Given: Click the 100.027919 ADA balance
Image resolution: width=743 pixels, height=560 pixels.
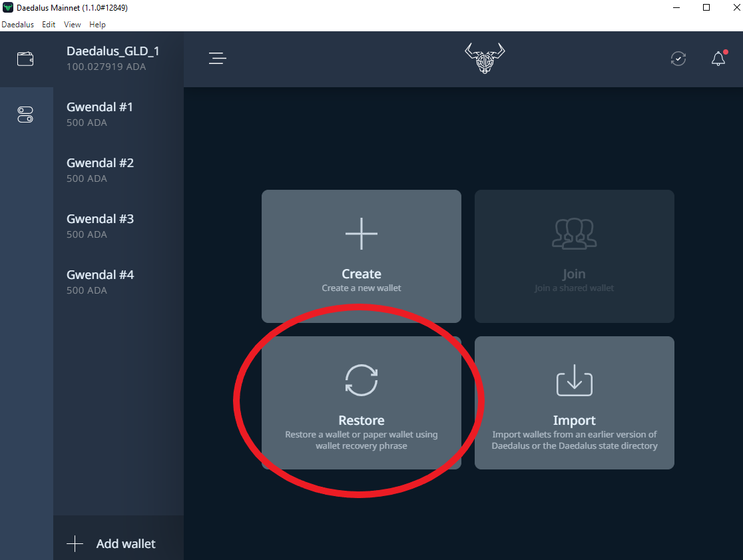Looking at the screenshot, I should (x=106, y=67).
